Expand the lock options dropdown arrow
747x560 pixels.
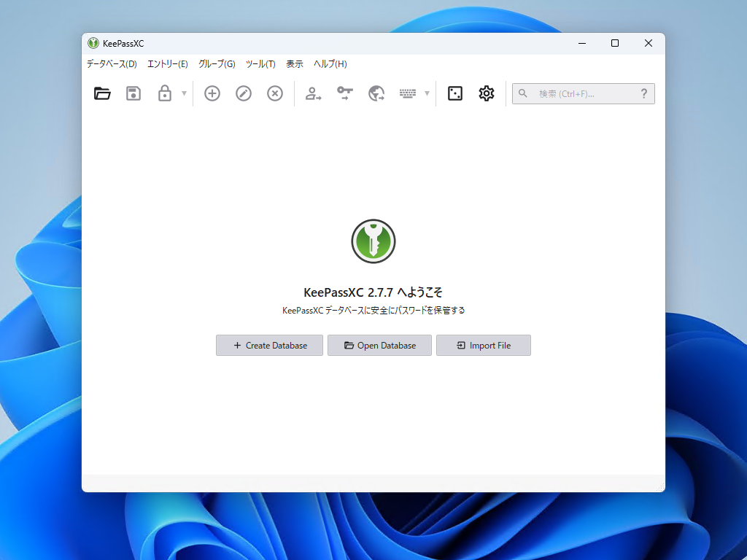click(182, 93)
